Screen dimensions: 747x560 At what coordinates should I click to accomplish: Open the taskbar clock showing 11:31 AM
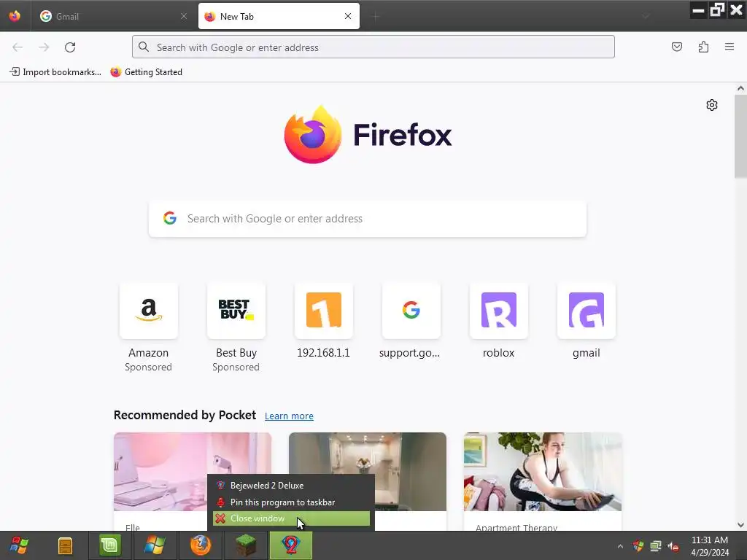710,546
